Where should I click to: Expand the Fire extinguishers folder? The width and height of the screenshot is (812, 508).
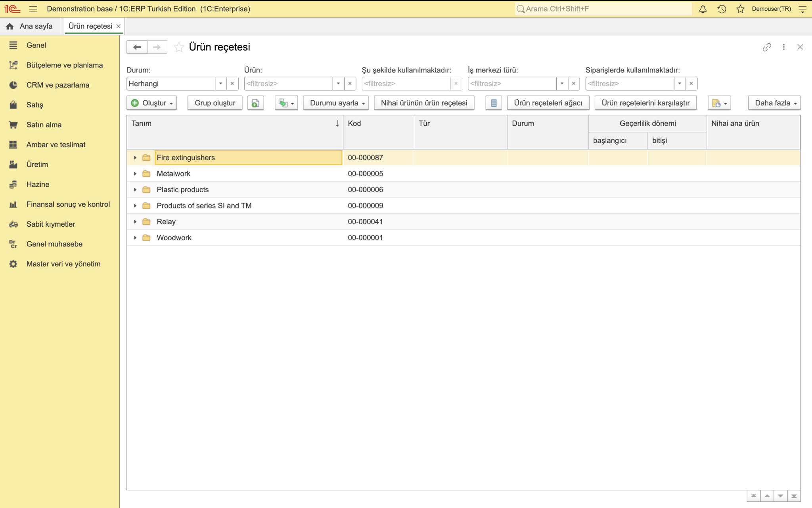[135, 158]
